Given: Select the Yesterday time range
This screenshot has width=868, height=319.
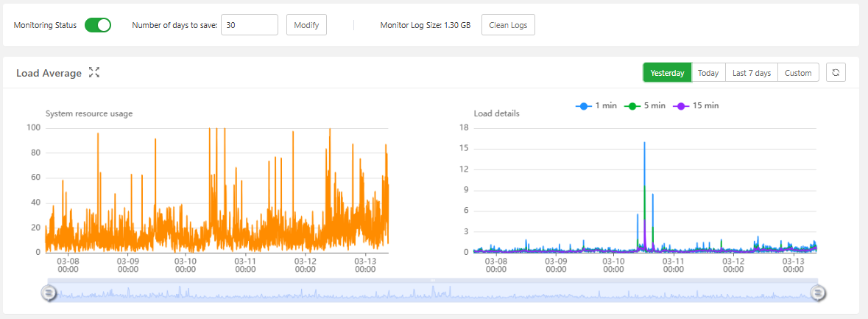Looking at the screenshot, I should 667,72.
